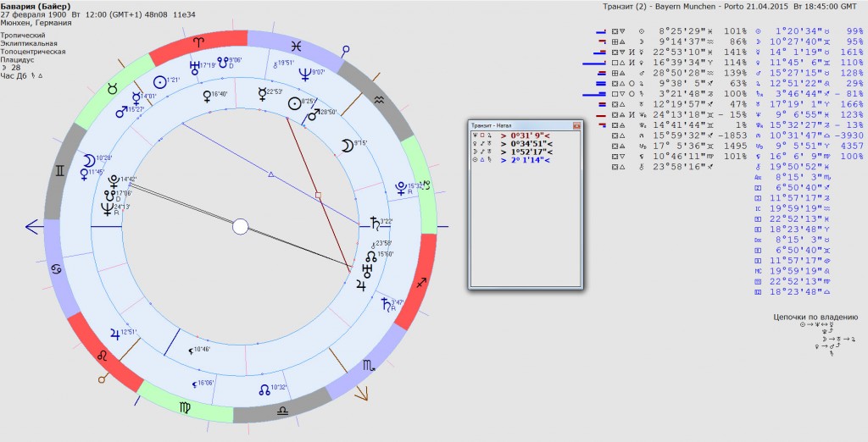Click the natal Saturn glyph at 3°22'
Viewport: 868px width, 442px height.
(x=375, y=222)
